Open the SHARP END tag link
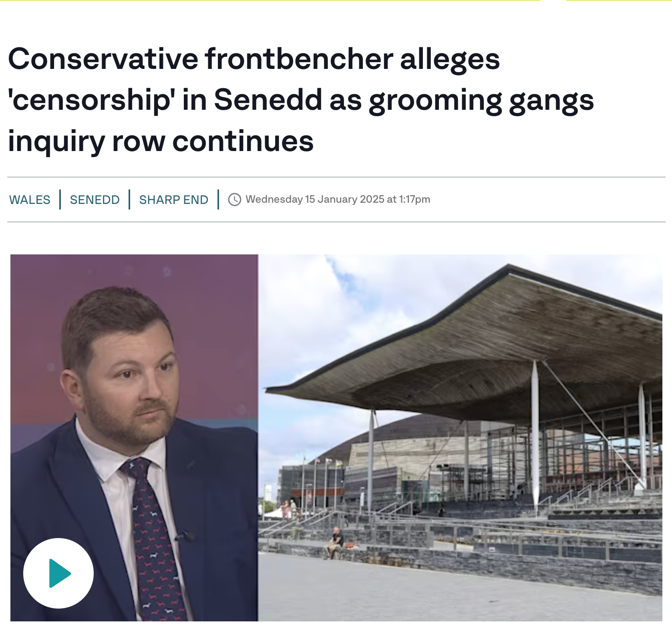Viewport: 672px width, 629px height. 174,200
